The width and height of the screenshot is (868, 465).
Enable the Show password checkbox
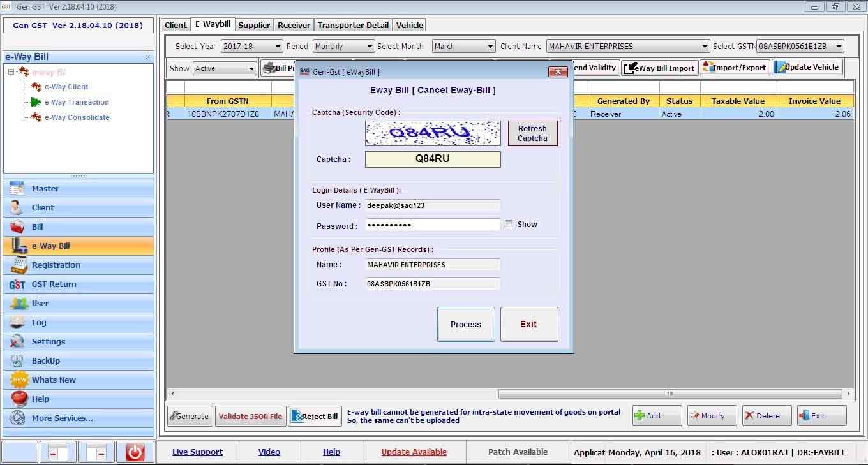509,225
